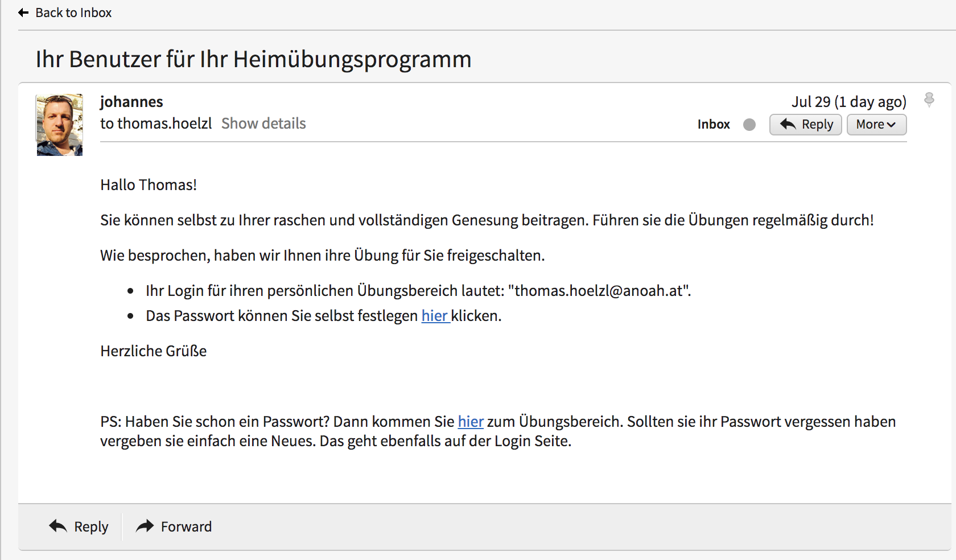Open the 'hier' link to set password

[x=435, y=316]
